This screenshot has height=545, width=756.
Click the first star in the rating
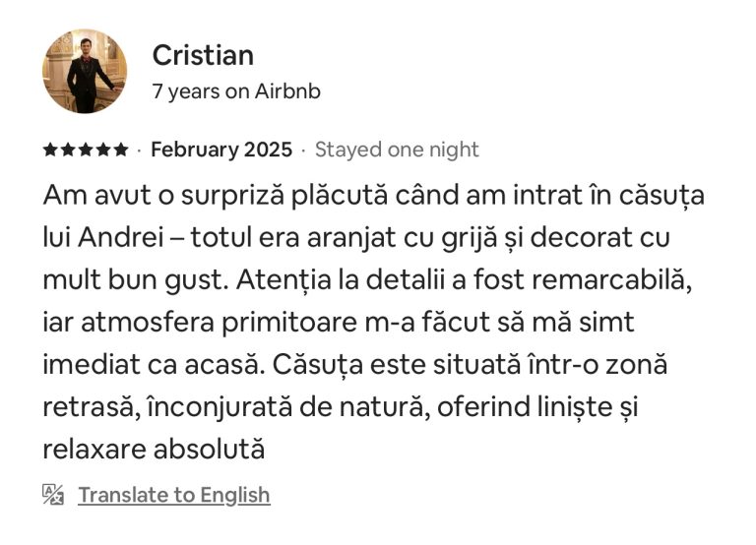point(50,151)
